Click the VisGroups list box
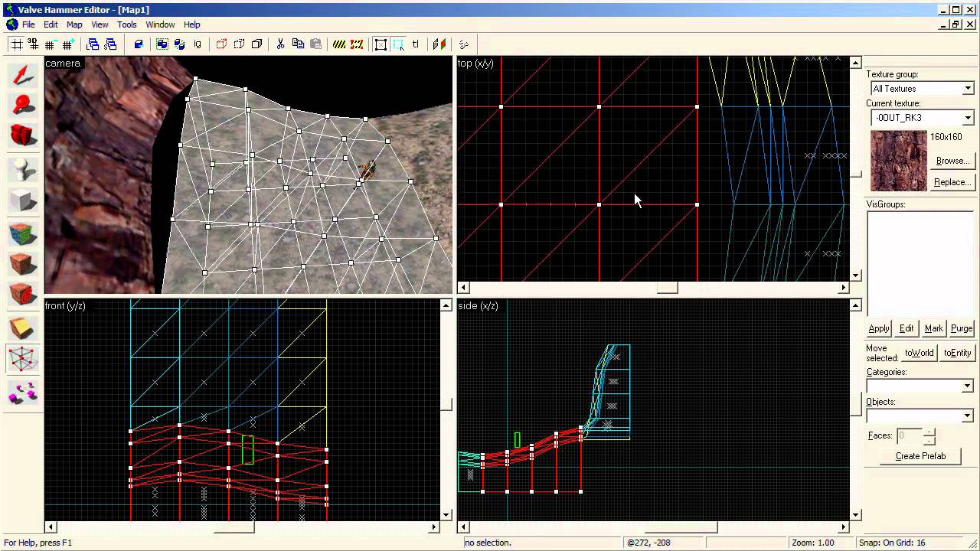The height and width of the screenshot is (551, 980). (x=920, y=263)
